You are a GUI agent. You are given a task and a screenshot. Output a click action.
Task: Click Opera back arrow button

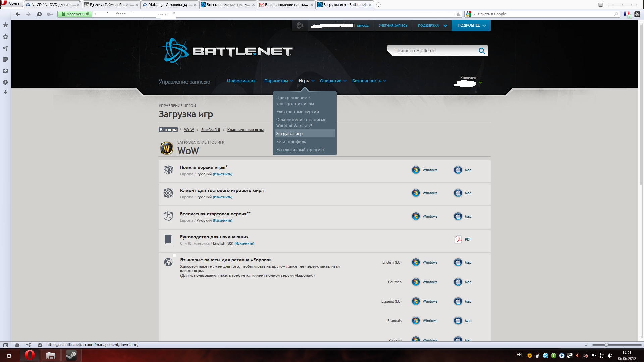[x=18, y=14]
